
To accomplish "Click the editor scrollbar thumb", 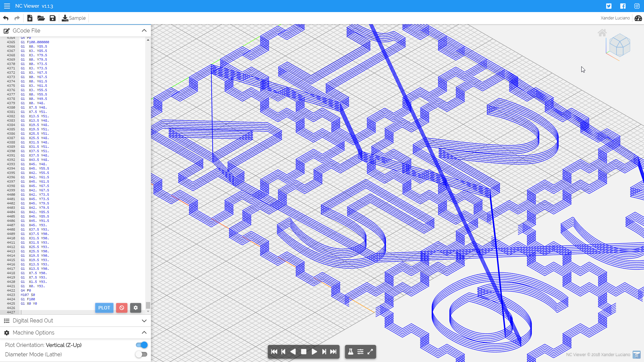I will [x=148, y=305].
